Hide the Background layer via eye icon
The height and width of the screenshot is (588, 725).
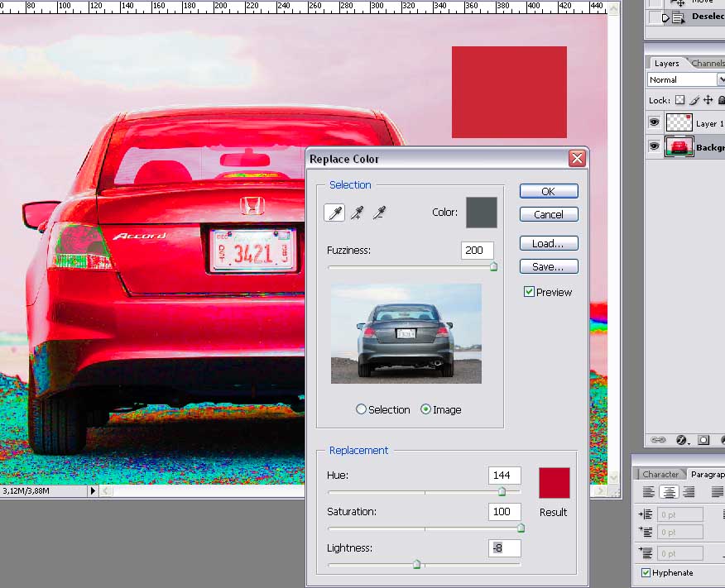[x=654, y=146]
